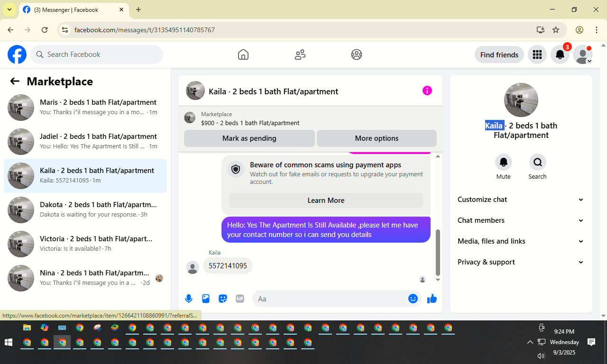The width and height of the screenshot is (607, 364).
Task: Open the emoji picker in message box
Action: 413,299
